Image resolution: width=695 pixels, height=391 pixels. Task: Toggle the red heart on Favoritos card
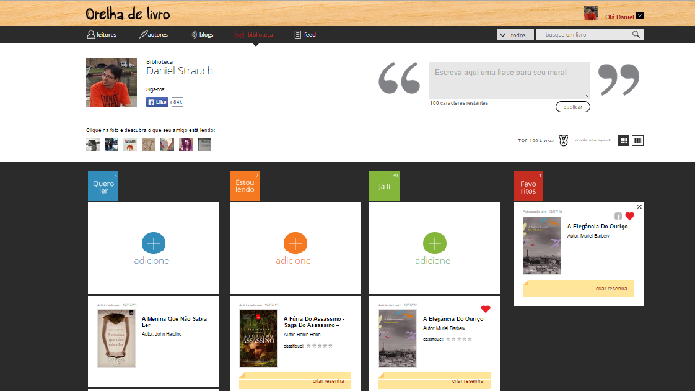pyautogui.click(x=630, y=216)
